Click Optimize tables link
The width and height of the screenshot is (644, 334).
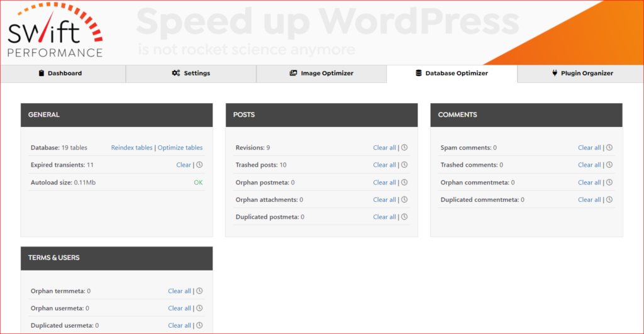[x=180, y=147]
